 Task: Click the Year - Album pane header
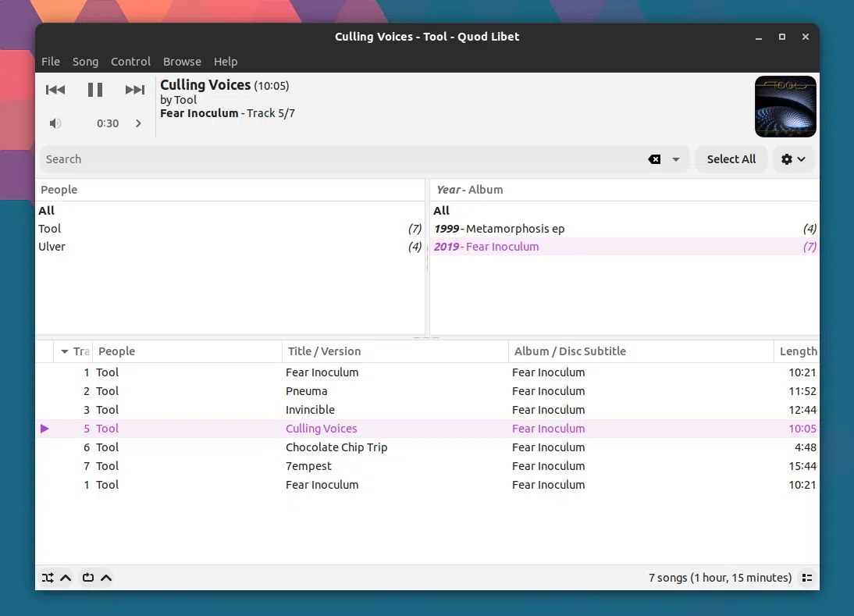point(624,190)
